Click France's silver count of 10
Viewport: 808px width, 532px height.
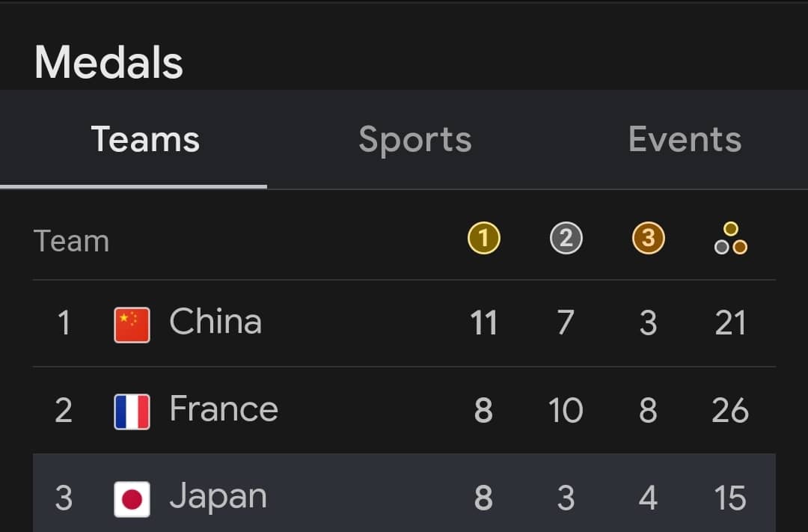click(x=566, y=410)
